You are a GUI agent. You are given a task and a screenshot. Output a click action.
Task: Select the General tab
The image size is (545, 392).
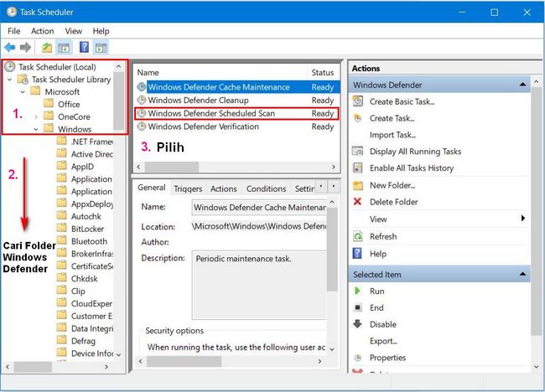[152, 188]
